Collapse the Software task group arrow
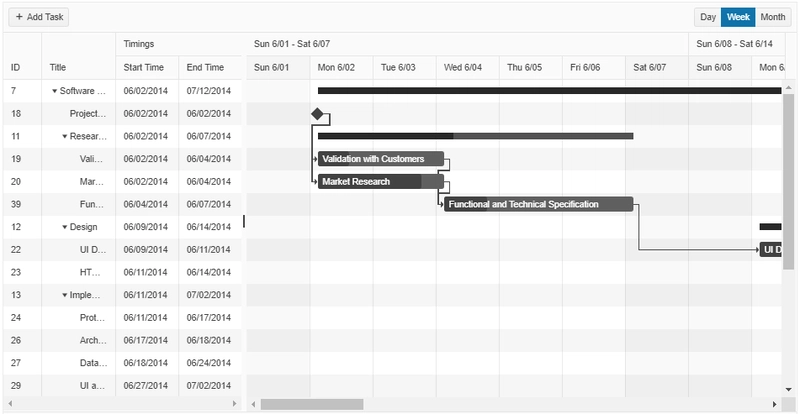Image resolution: width=800 pixels, height=414 pixels. point(55,91)
